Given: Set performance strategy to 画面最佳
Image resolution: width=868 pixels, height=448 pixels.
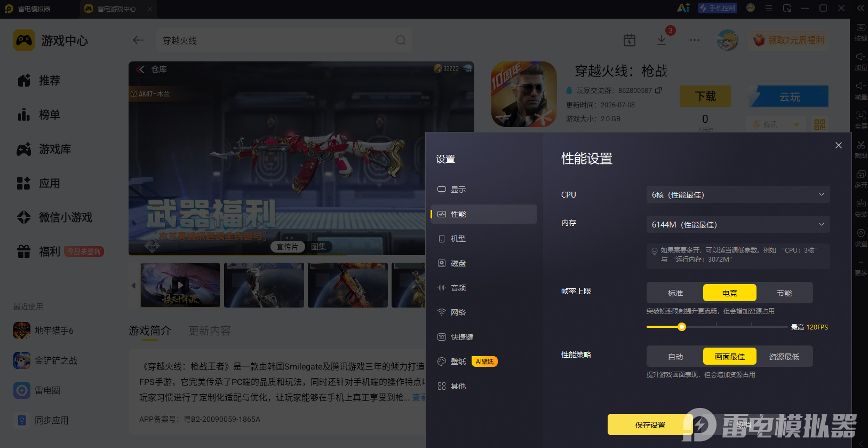Looking at the screenshot, I should pos(730,356).
